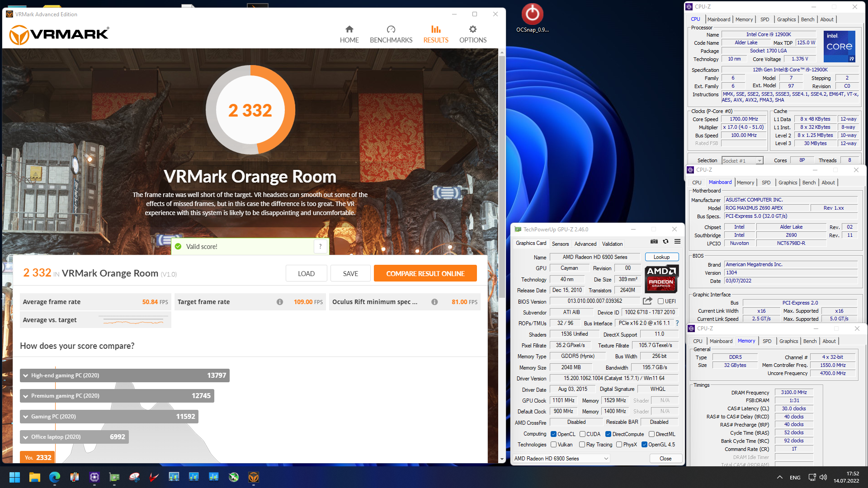Click the BIOS export share icon in GPU-Z

point(647,301)
